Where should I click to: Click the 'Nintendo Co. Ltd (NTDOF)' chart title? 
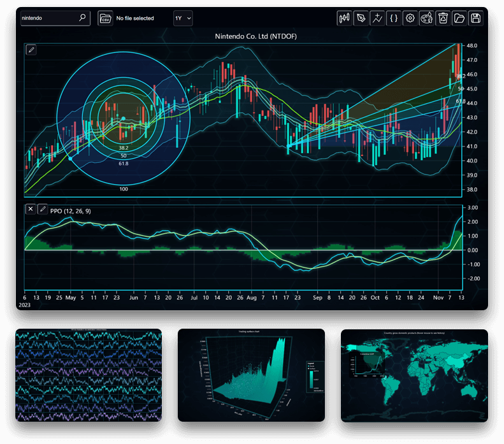[256, 36]
